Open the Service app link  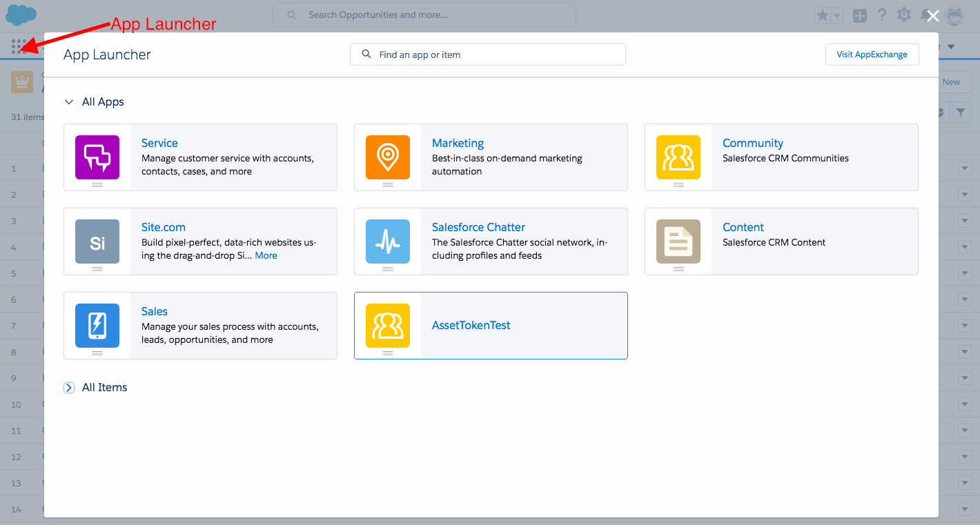(159, 143)
